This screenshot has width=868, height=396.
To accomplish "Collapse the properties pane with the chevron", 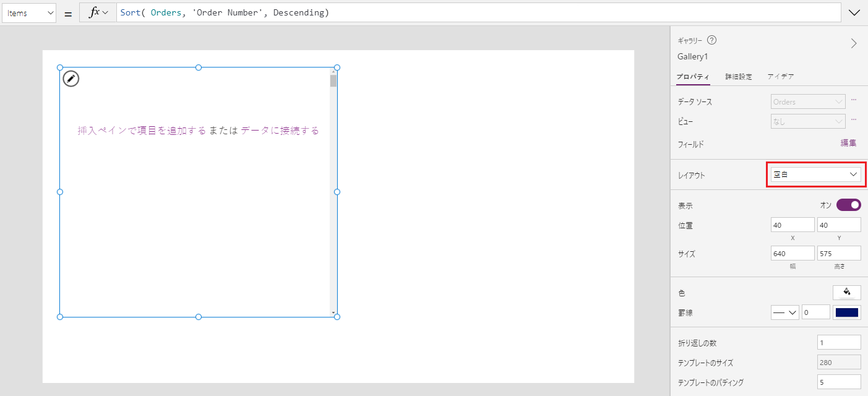I will tap(854, 43).
